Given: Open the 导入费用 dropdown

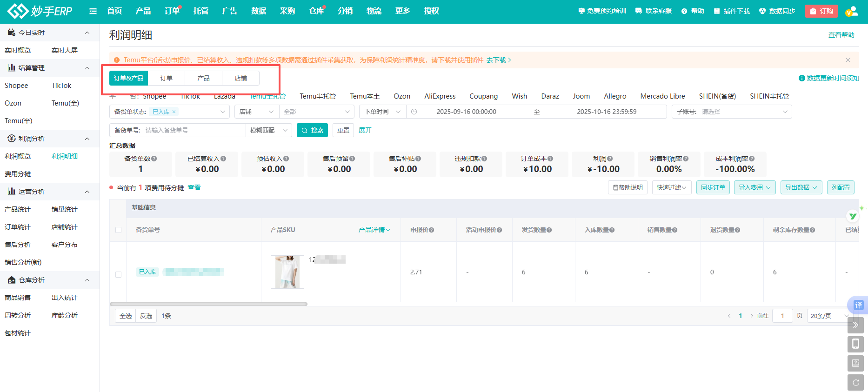Looking at the screenshot, I should coord(754,187).
